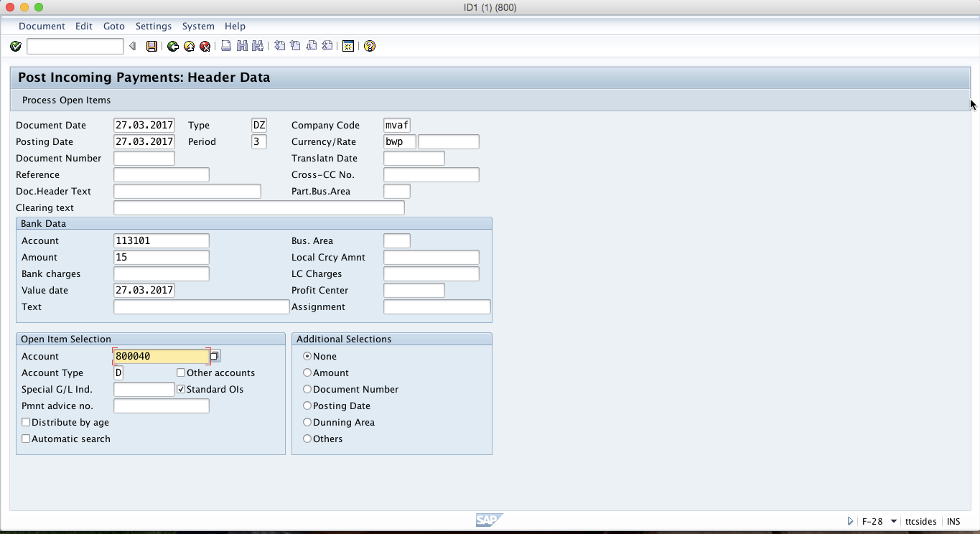Click the Reference input field
Viewport: 980px width, 534px height.
coord(162,174)
